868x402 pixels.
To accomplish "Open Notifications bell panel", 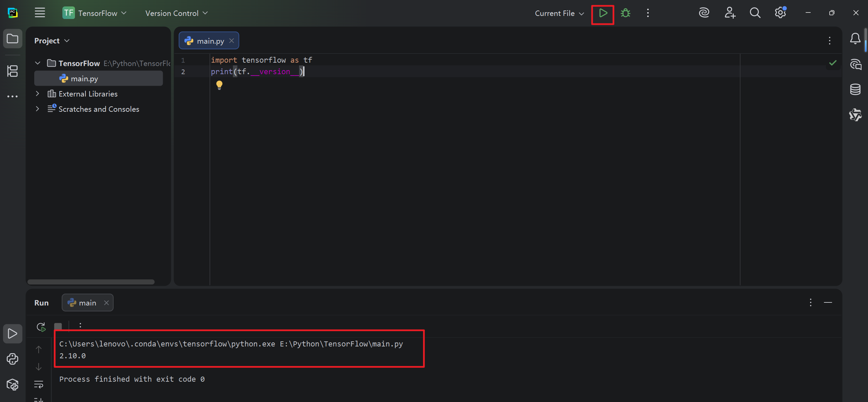I will 855,39.
